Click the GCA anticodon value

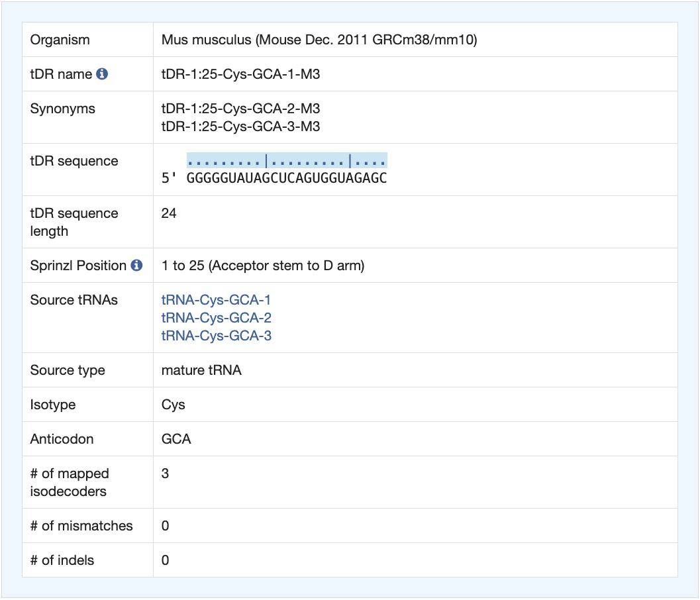176,439
